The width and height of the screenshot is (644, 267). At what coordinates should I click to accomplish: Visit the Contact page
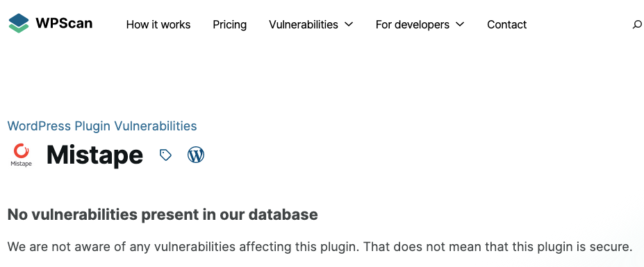(x=507, y=24)
